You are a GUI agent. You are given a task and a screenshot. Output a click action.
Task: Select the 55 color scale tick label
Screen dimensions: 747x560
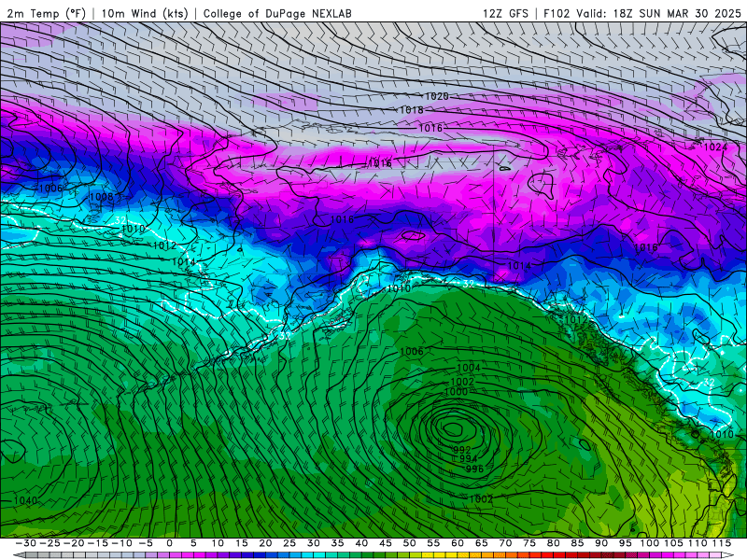(433, 543)
